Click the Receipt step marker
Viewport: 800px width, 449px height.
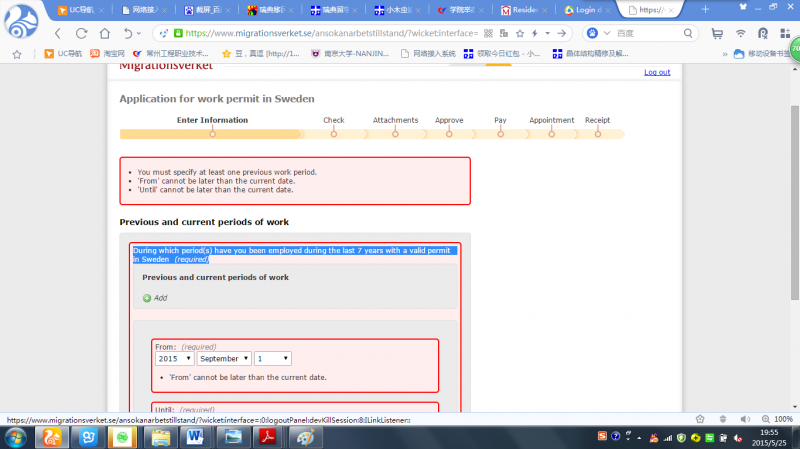point(597,134)
